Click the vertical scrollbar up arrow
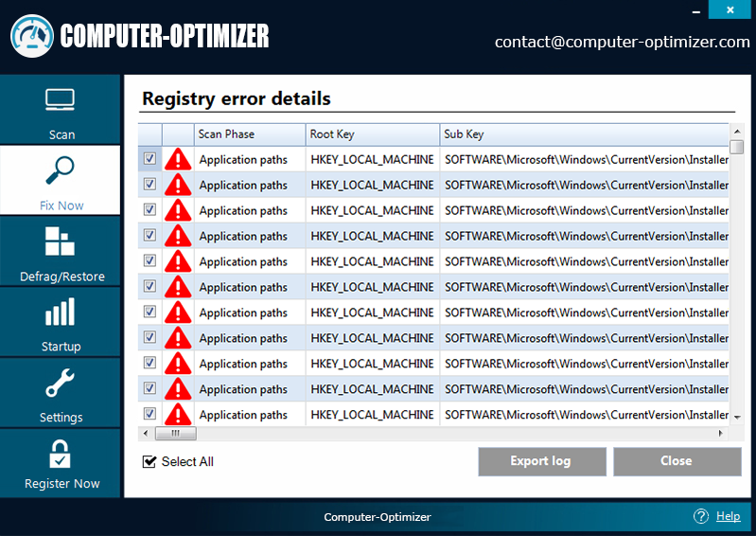 click(x=737, y=131)
